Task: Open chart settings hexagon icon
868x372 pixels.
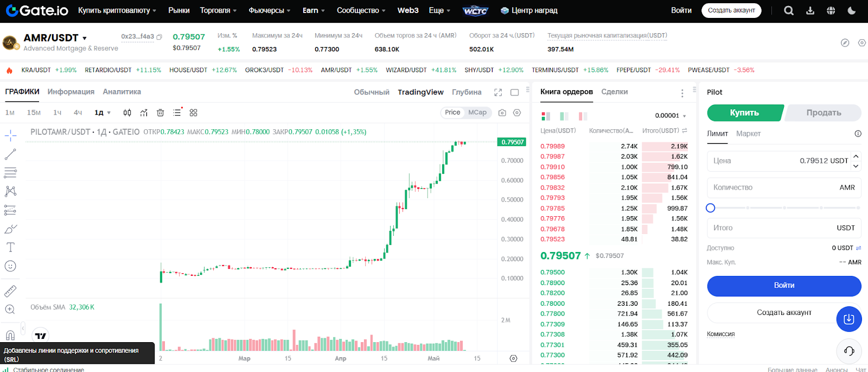Action: tap(517, 112)
